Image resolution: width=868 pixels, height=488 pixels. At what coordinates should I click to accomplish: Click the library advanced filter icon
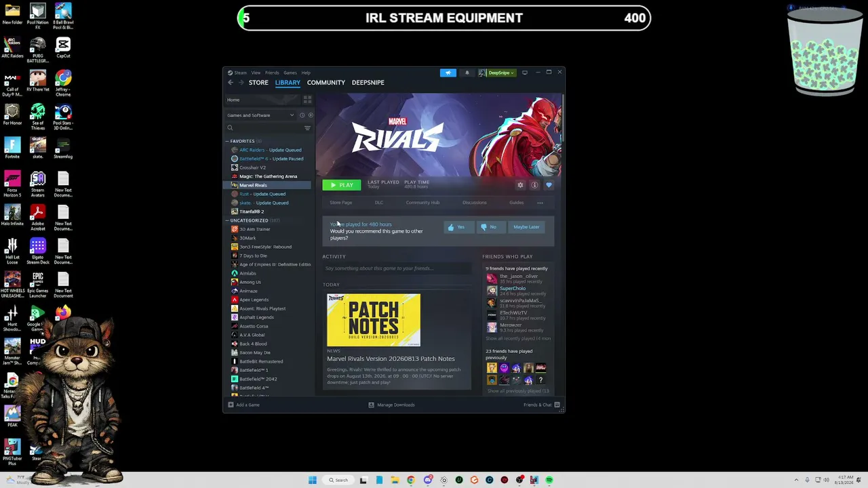coord(307,128)
